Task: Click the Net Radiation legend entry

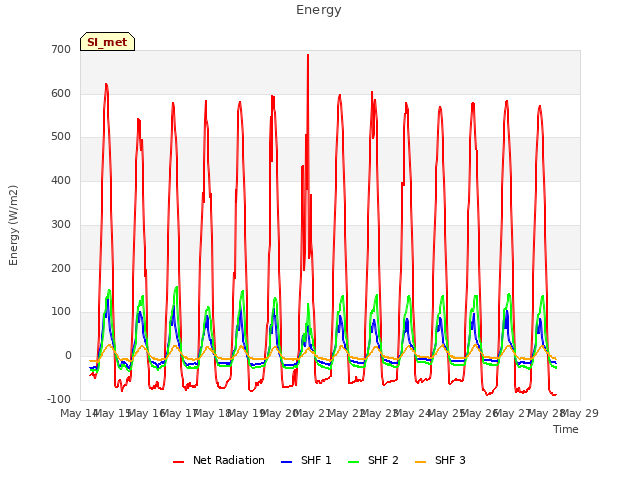Action: [x=219, y=460]
